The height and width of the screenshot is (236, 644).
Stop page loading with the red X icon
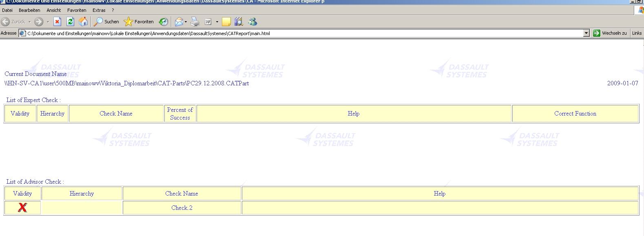pos(57,22)
